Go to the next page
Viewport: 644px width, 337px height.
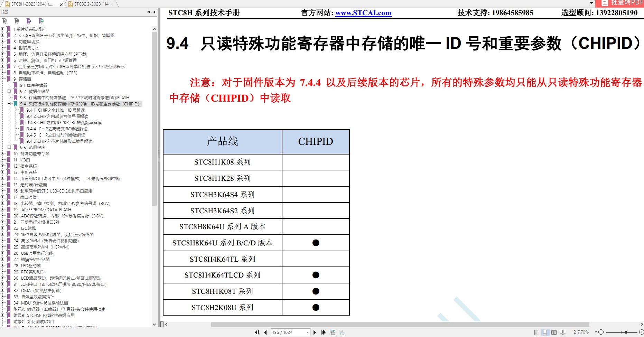[x=315, y=332]
